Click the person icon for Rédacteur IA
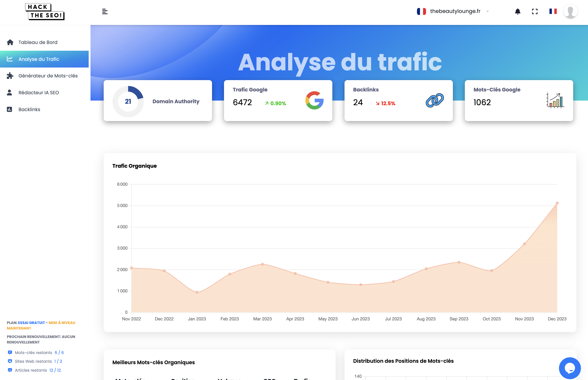588x380 pixels. pos(9,92)
